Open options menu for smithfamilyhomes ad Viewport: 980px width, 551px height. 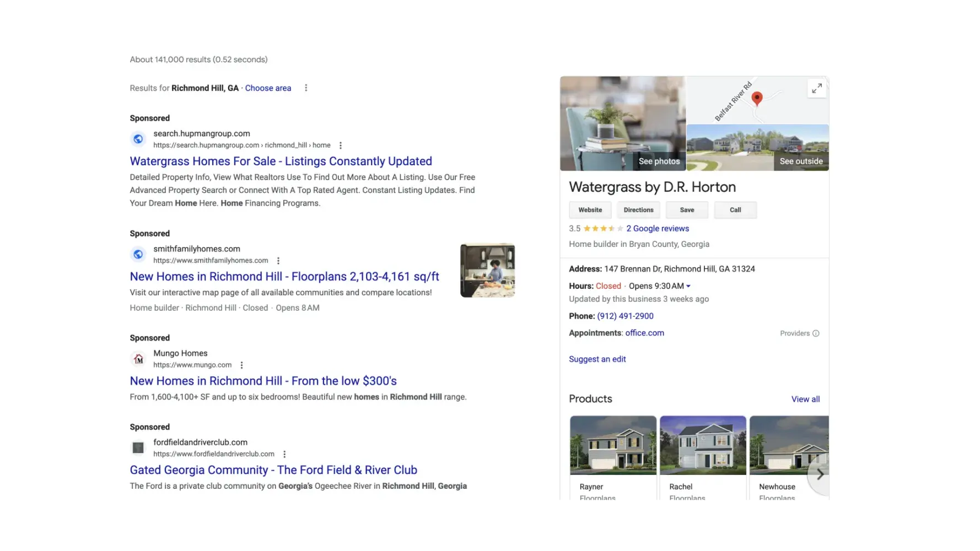pyautogui.click(x=278, y=261)
